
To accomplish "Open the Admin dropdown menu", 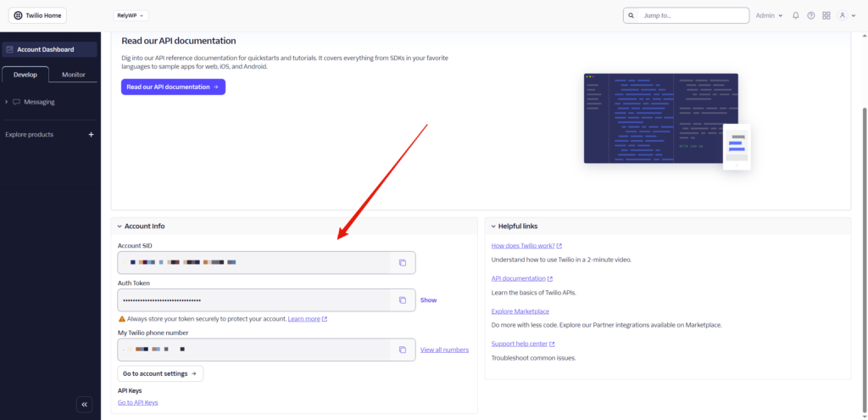I will click(769, 15).
